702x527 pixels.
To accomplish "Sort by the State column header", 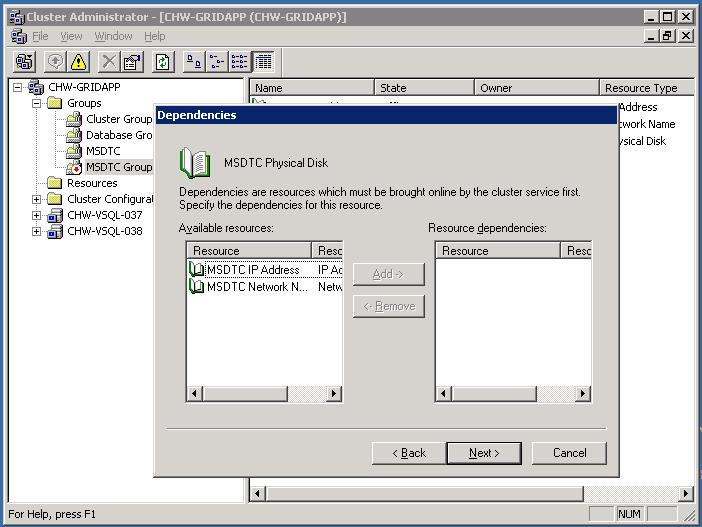I will (x=424, y=88).
